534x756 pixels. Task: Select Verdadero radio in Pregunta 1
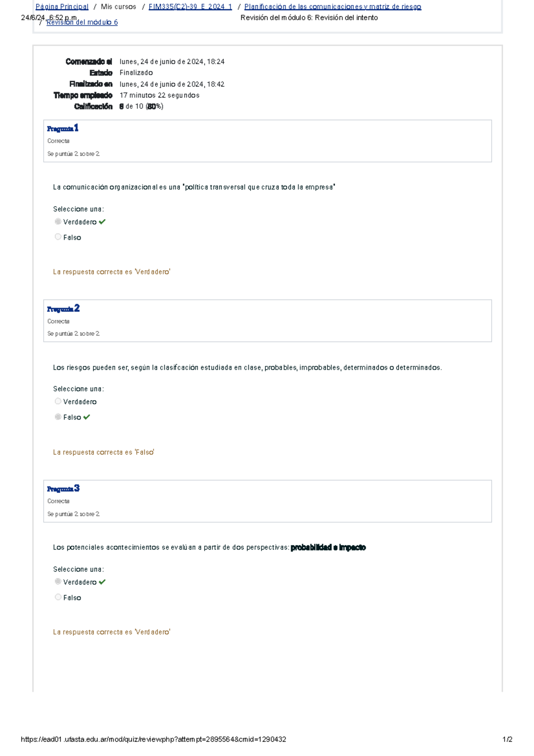point(58,222)
